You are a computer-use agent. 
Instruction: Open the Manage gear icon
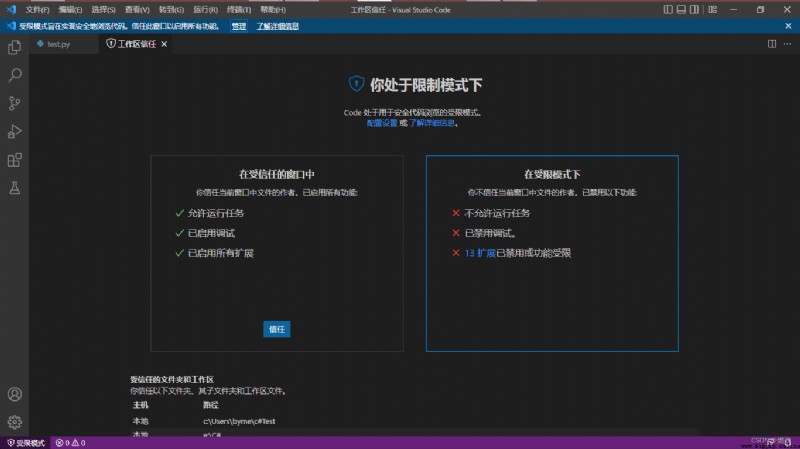click(x=14, y=422)
